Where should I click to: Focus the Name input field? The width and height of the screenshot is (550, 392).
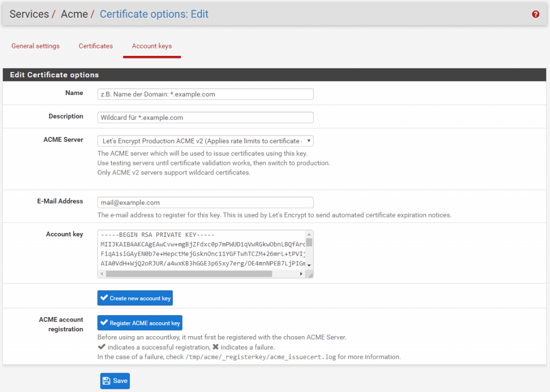point(205,94)
